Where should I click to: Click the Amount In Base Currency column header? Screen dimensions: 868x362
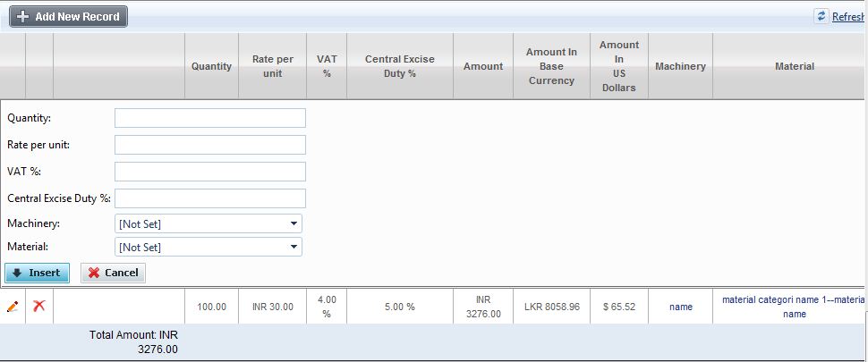coord(551,66)
